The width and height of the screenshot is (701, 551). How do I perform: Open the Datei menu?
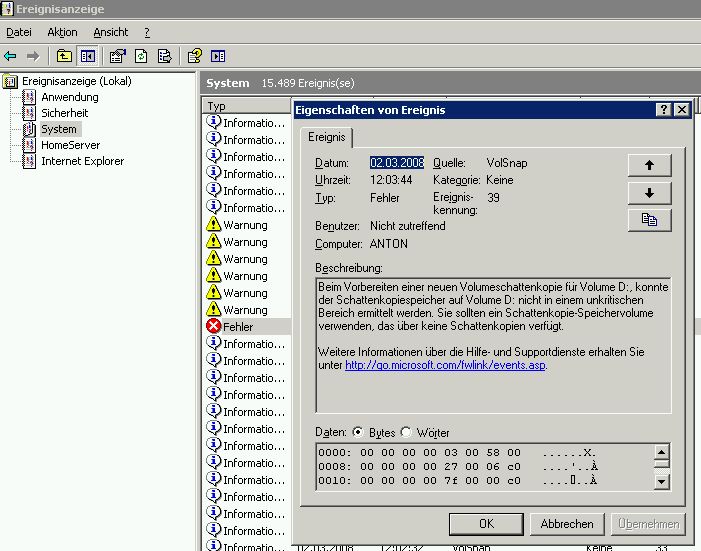click(x=19, y=32)
